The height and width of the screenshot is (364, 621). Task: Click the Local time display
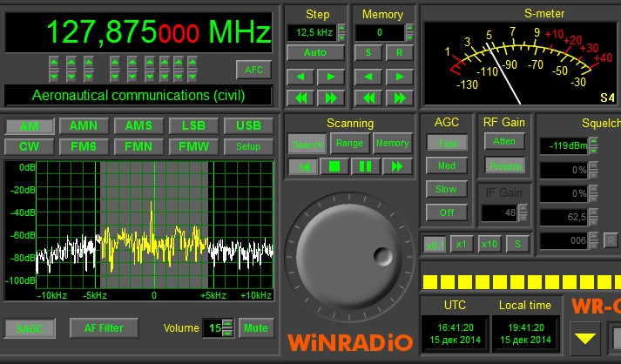coord(525,334)
